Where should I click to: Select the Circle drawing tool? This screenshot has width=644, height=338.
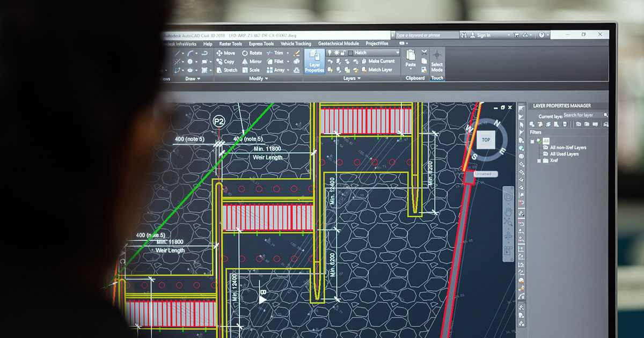[190, 62]
